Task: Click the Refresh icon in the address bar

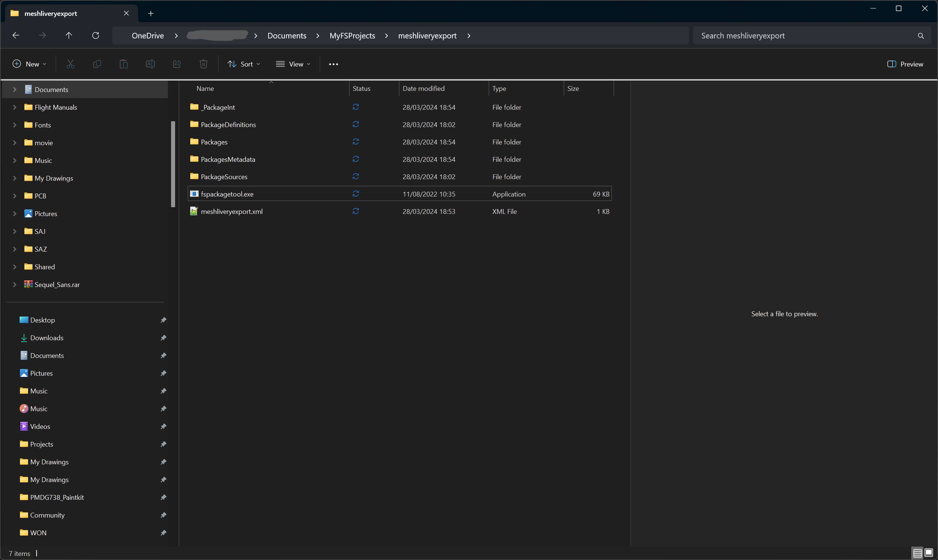Action: click(x=95, y=35)
